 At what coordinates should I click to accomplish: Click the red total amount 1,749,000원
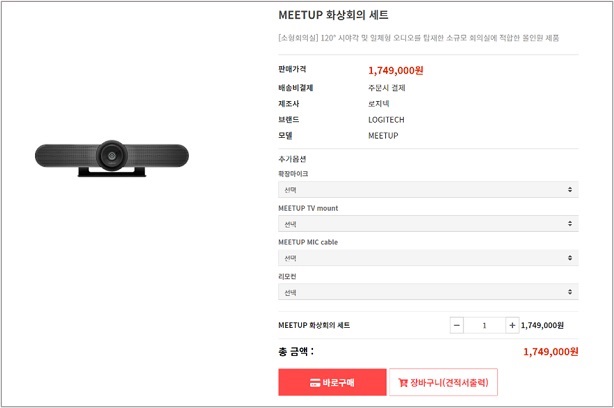coord(551,351)
